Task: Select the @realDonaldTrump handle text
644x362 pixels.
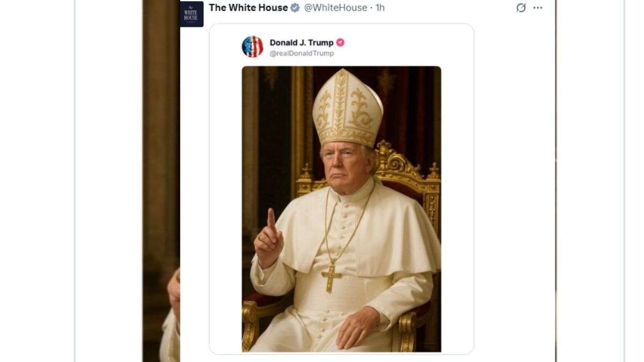Action: pos(302,54)
